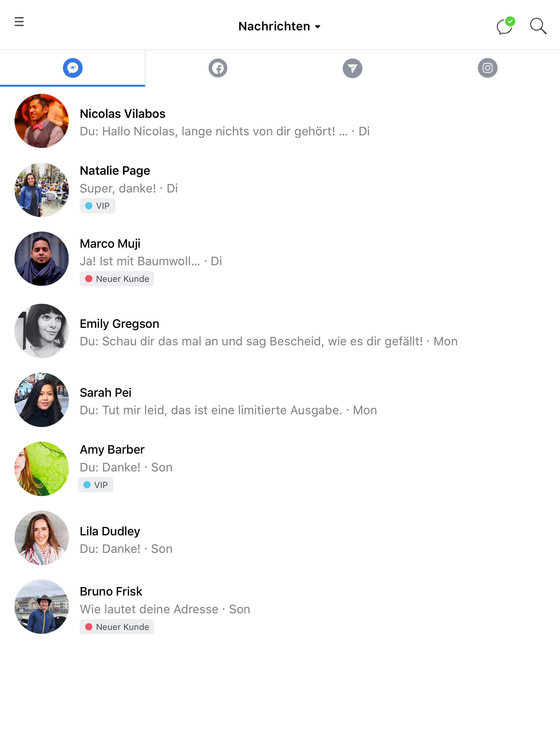Open the hamburger menu

19,22
